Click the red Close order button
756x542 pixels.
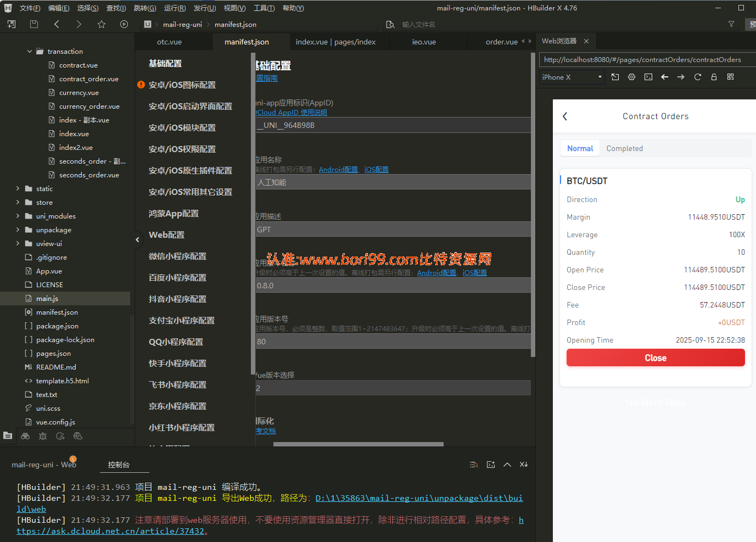656,357
